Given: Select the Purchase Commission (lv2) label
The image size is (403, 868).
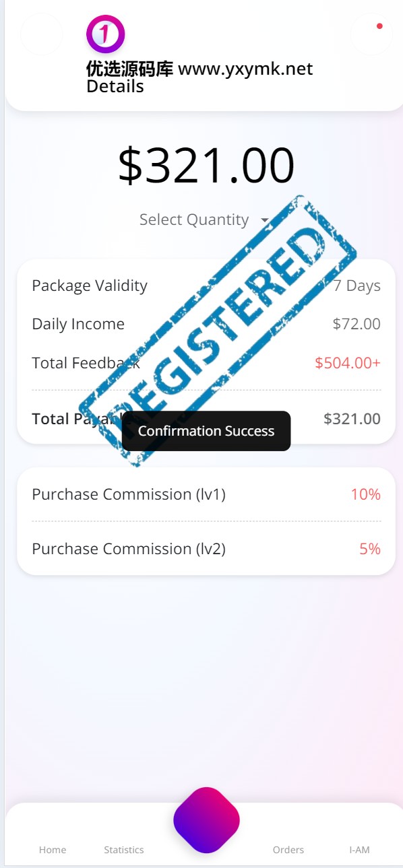Looking at the screenshot, I should pyautogui.click(x=129, y=549).
